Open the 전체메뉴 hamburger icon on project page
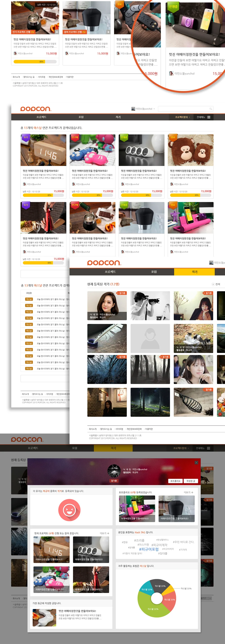Image resolution: width=225 pixels, height=644 pixels. [209, 117]
